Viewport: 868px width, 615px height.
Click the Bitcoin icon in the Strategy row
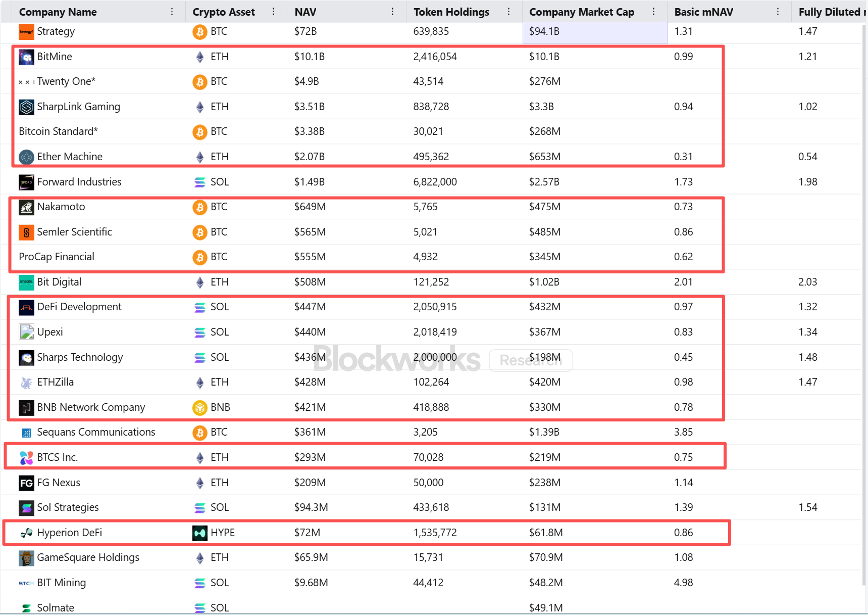(x=200, y=32)
